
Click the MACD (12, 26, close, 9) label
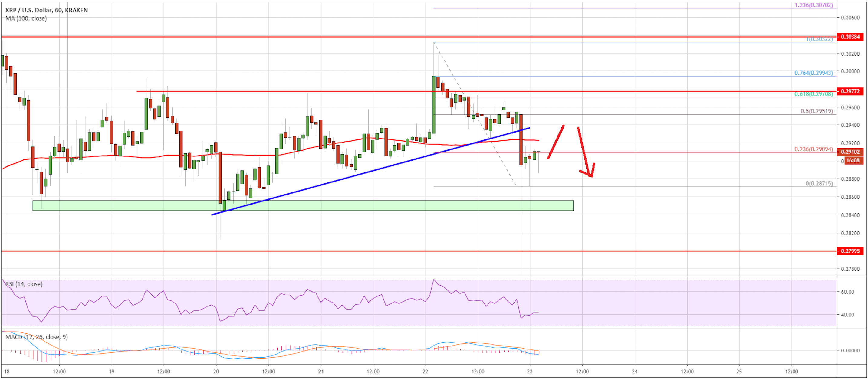point(36,337)
